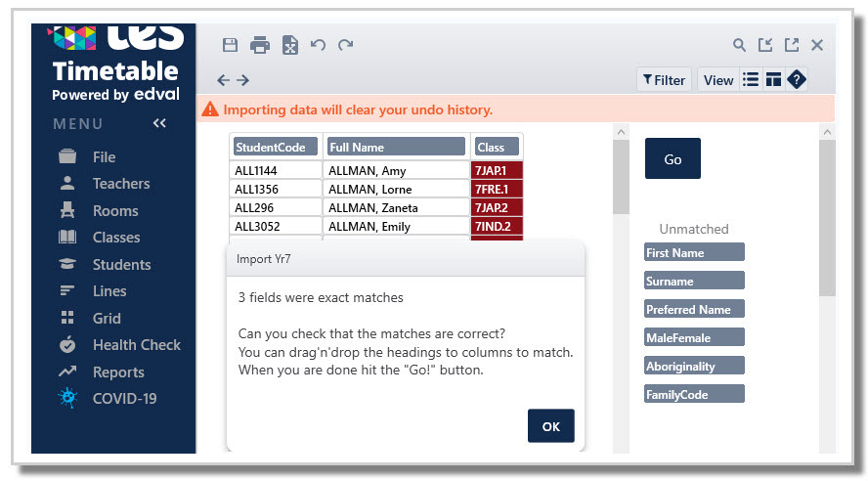Select the Full Name column heading
The height and width of the screenshot is (481, 868).
coord(396,148)
